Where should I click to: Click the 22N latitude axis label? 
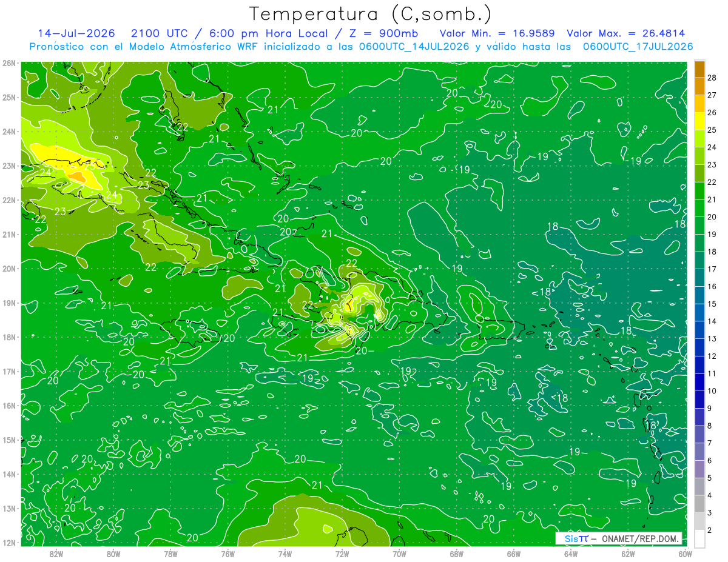pos(8,200)
